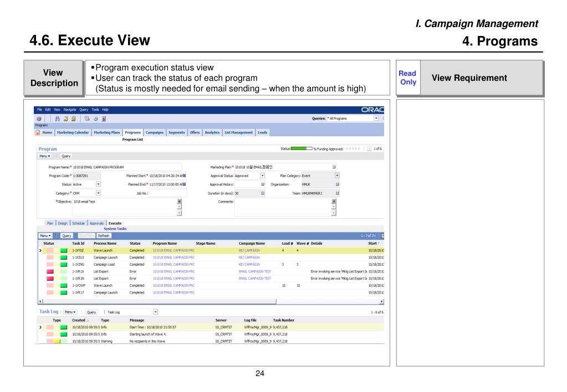567x392 pixels.
Task: Sort by the Process Name column header
Action: click(105, 244)
